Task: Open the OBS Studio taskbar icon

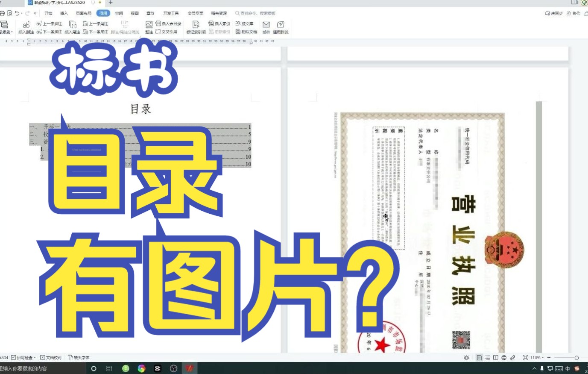Action: (x=173, y=368)
